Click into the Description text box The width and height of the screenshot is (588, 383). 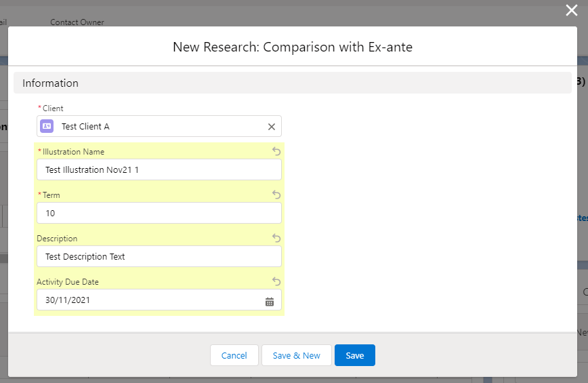[159, 256]
